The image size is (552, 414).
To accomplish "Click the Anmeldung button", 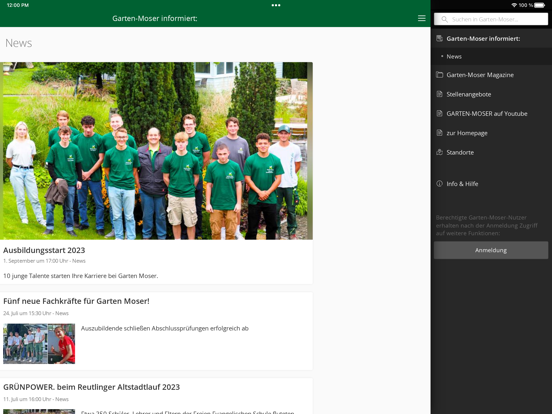I will pos(491,250).
